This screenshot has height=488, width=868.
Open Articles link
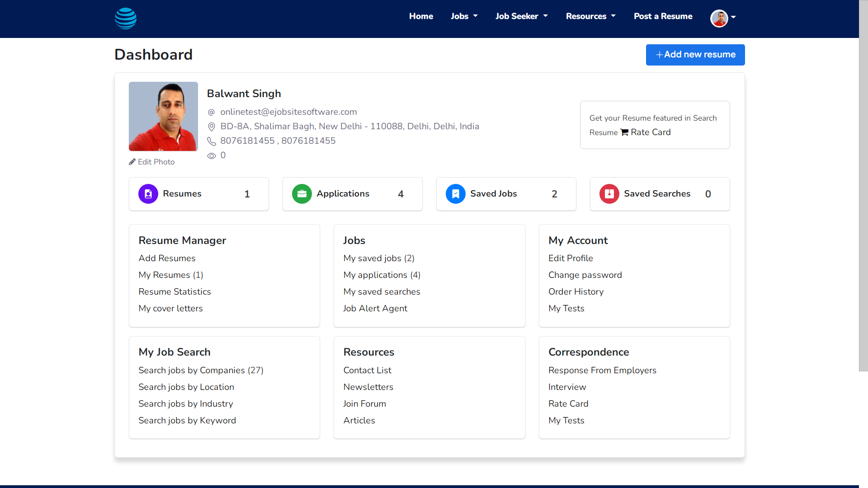359,421
